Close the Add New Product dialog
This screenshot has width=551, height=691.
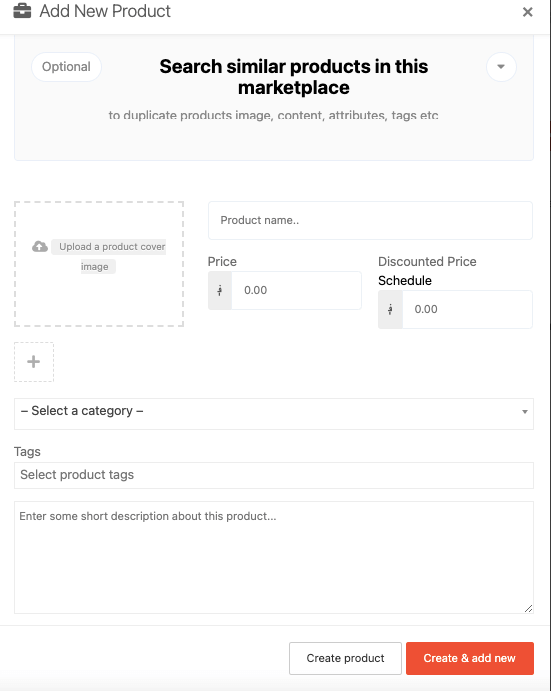(x=527, y=12)
